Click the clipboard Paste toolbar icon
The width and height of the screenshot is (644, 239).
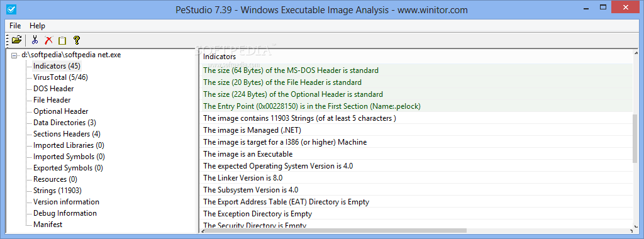click(62, 40)
